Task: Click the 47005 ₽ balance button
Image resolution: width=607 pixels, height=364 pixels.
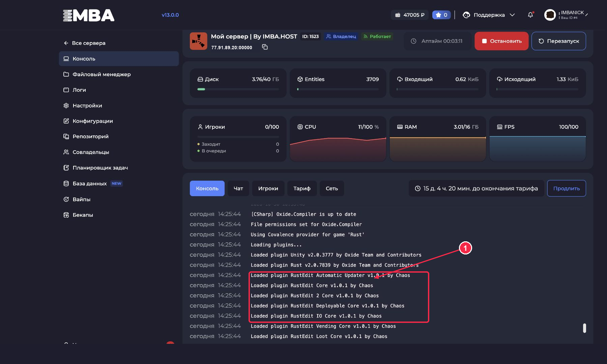Action: (x=410, y=15)
